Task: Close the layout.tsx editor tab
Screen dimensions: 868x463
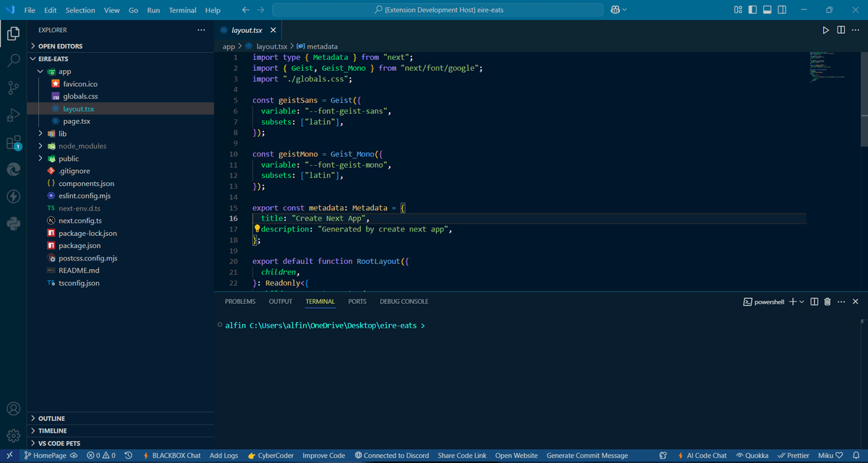Action: pyautogui.click(x=273, y=30)
